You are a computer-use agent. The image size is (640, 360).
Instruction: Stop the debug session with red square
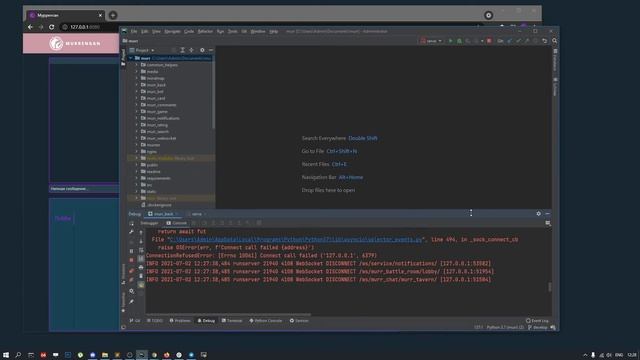click(131, 260)
